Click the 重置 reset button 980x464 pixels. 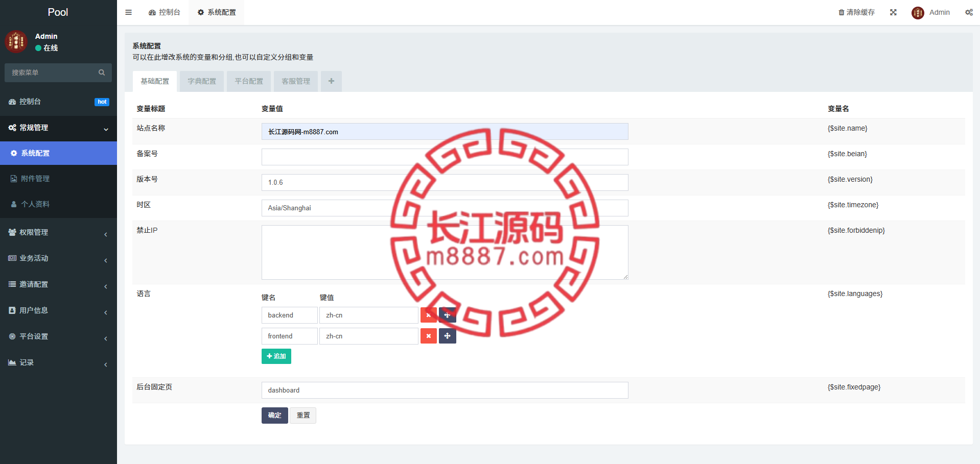tap(303, 416)
